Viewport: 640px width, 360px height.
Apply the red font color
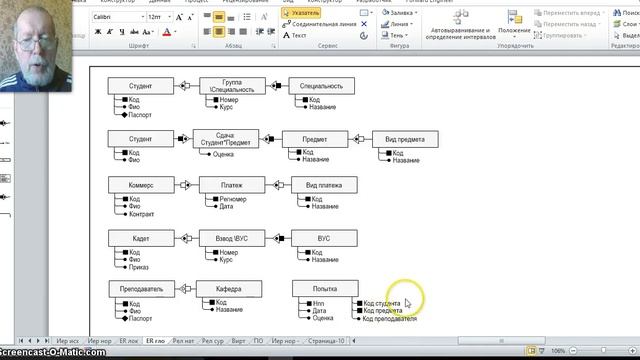pos(167,32)
